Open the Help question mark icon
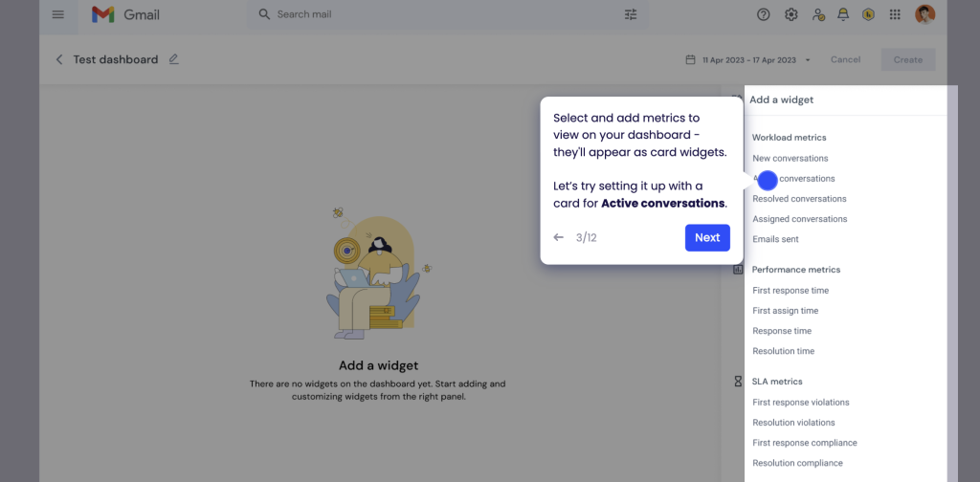980x482 pixels. (764, 14)
